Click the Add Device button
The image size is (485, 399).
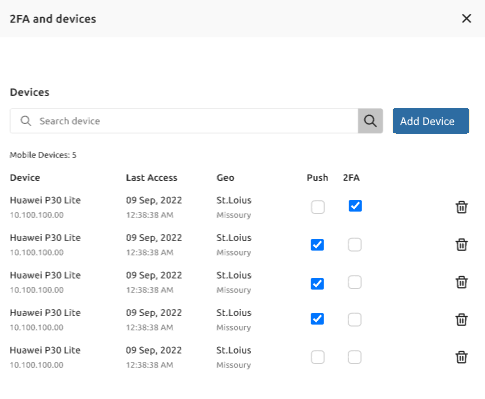pos(431,121)
